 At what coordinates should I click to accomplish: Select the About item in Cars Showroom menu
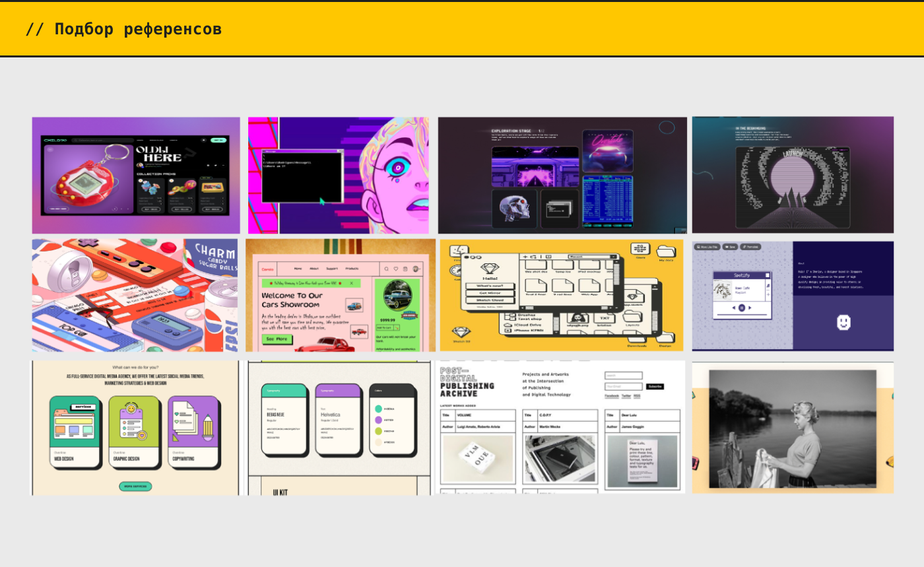(x=314, y=269)
